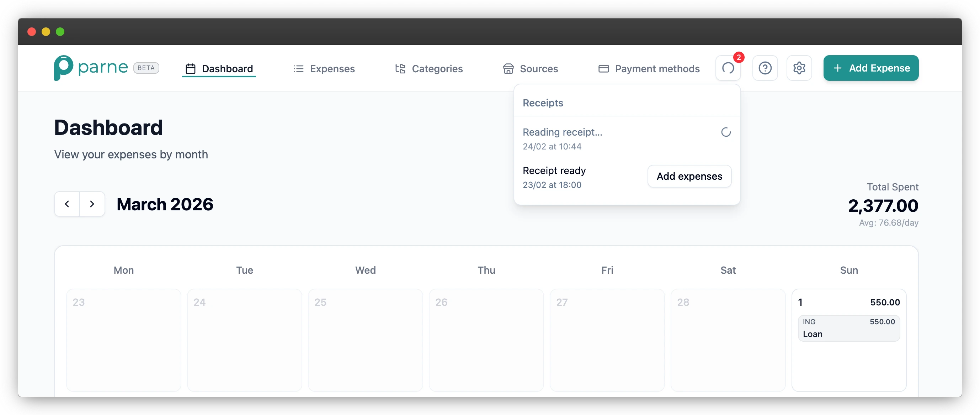The height and width of the screenshot is (415, 980).
Task: Click the Dashboard calendar icon
Action: 190,69
